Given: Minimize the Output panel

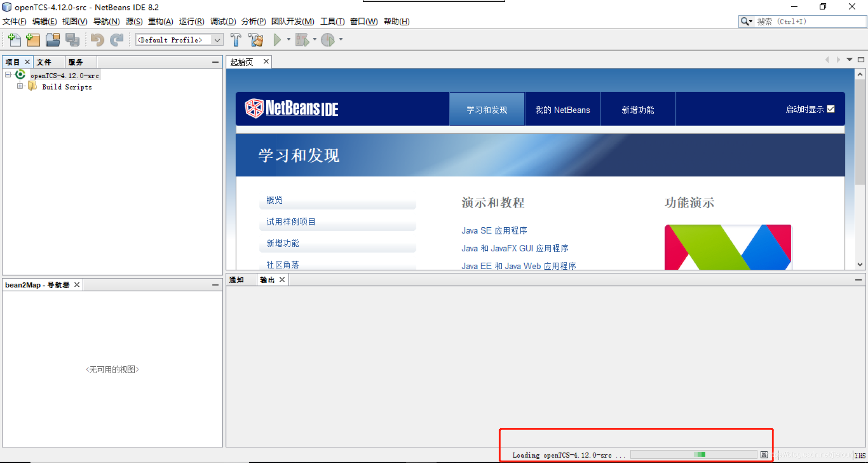Looking at the screenshot, I should tap(858, 280).
